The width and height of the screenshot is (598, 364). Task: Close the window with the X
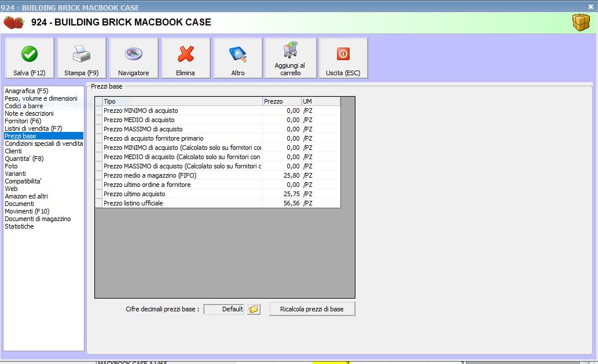(x=590, y=6)
